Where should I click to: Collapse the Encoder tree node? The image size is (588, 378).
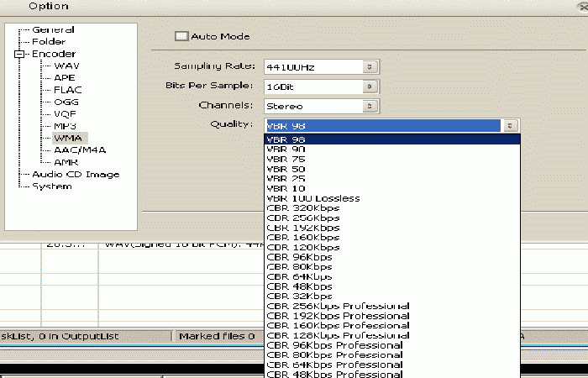[x=18, y=55]
